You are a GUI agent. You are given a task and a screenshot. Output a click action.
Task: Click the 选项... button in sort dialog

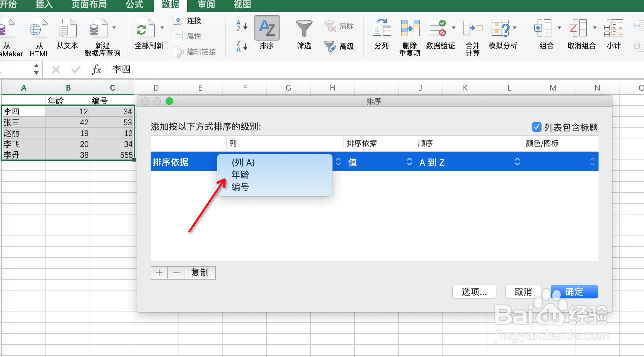click(474, 291)
